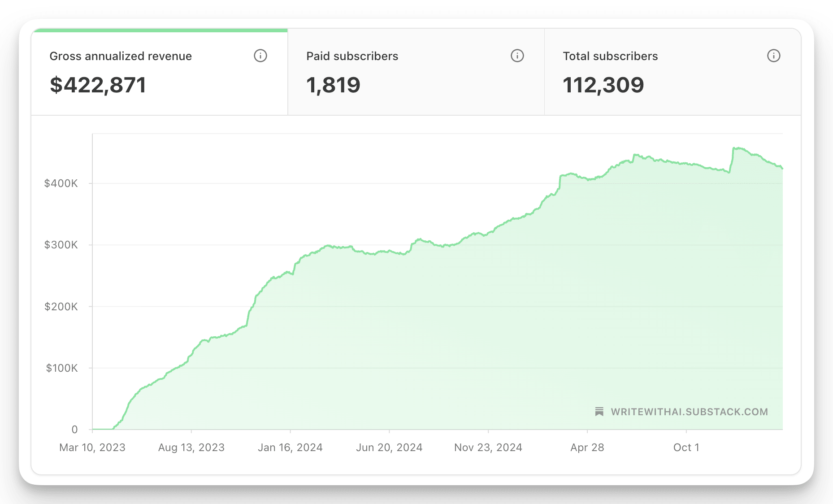Click the $400K y-axis label
Screen dimensions: 833x504
pos(61,183)
